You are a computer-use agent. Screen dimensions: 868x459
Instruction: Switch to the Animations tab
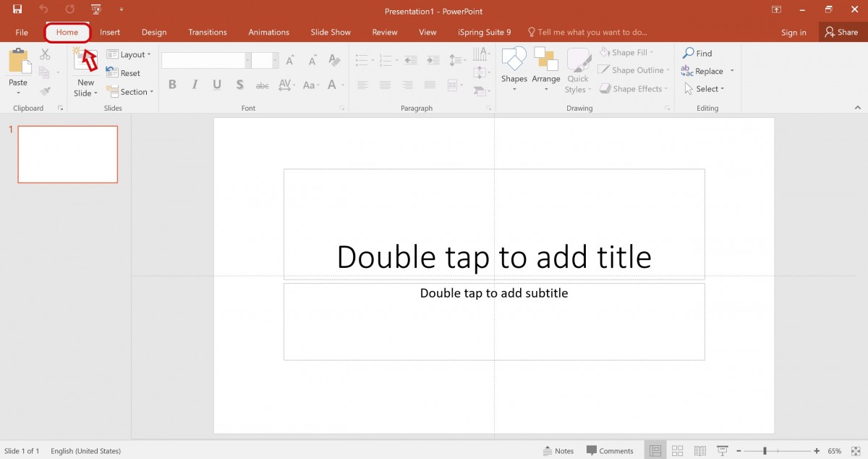269,33
